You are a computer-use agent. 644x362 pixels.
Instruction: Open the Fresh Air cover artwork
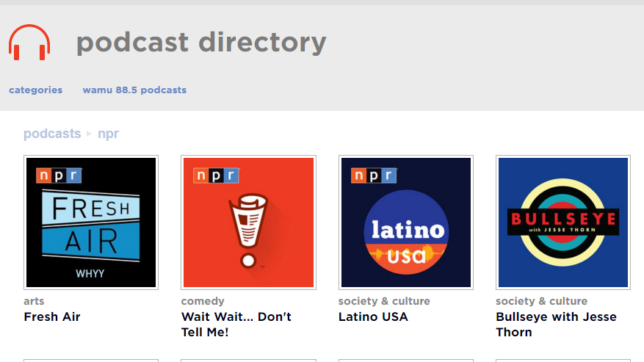(x=91, y=222)
